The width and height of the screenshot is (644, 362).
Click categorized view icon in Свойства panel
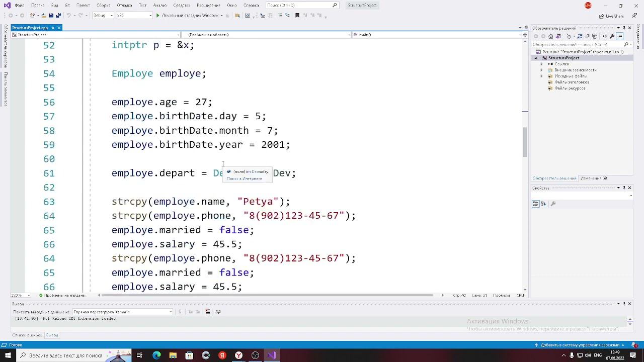(x=536, y=204)
